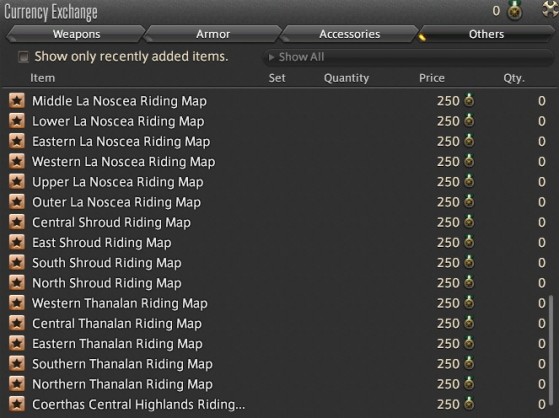559x418 pixels.
Task: Select Upper La Noscea Riding Map row text
Action: (x=118, y=182)
